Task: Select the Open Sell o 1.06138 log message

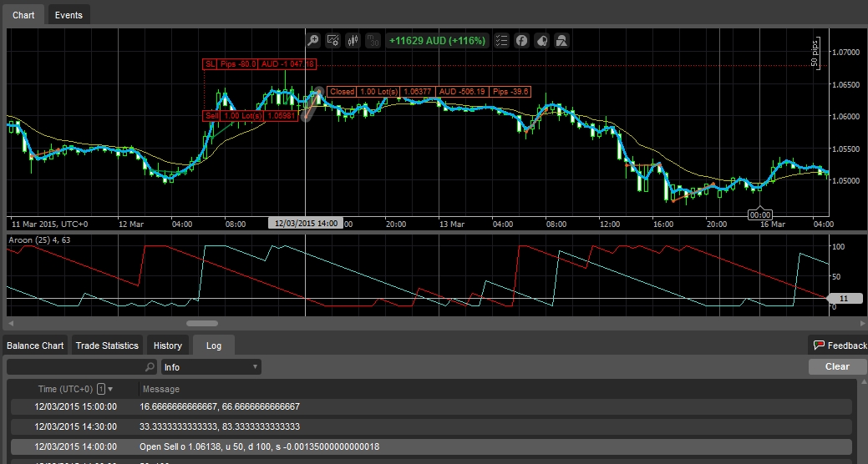Action: click(260, 446)
